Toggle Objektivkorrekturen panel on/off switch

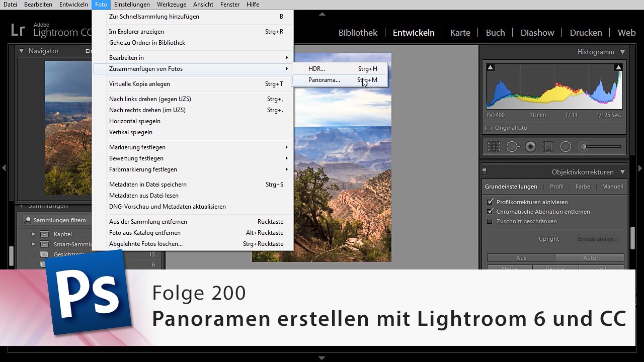485,172
